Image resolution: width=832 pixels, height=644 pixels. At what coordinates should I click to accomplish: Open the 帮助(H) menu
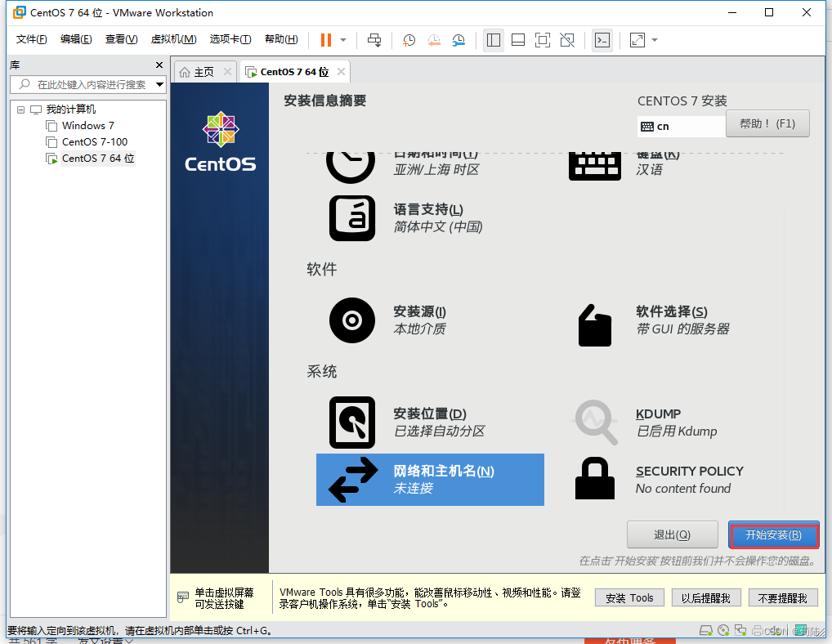pos(281,39)
